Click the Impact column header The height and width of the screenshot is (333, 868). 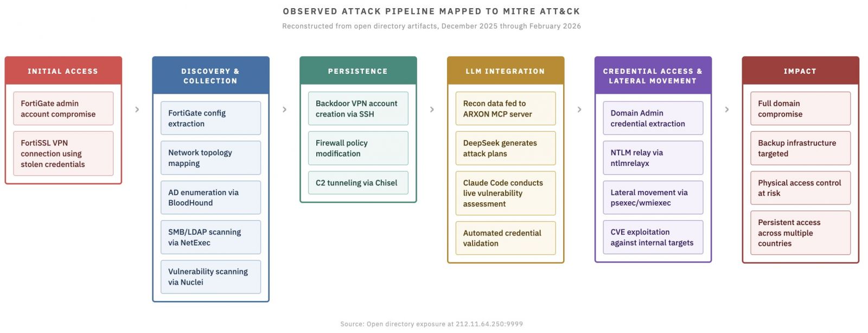pos(800,71)
